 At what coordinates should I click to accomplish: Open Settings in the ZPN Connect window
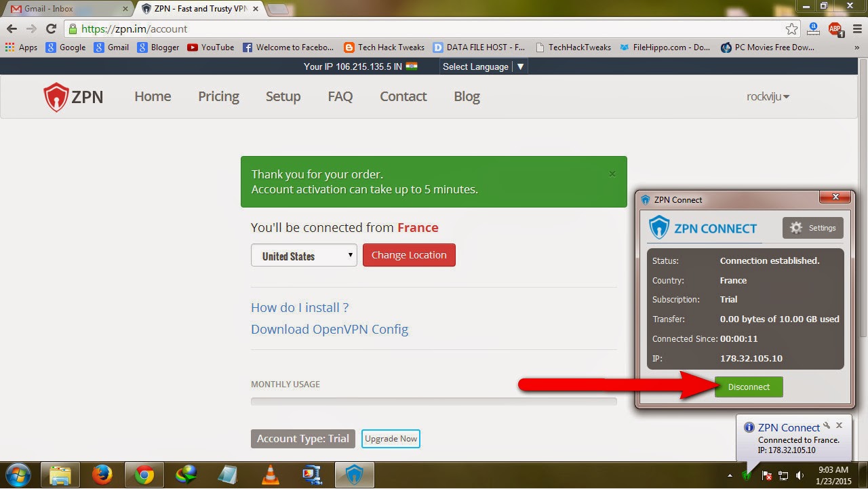point(813,228)
